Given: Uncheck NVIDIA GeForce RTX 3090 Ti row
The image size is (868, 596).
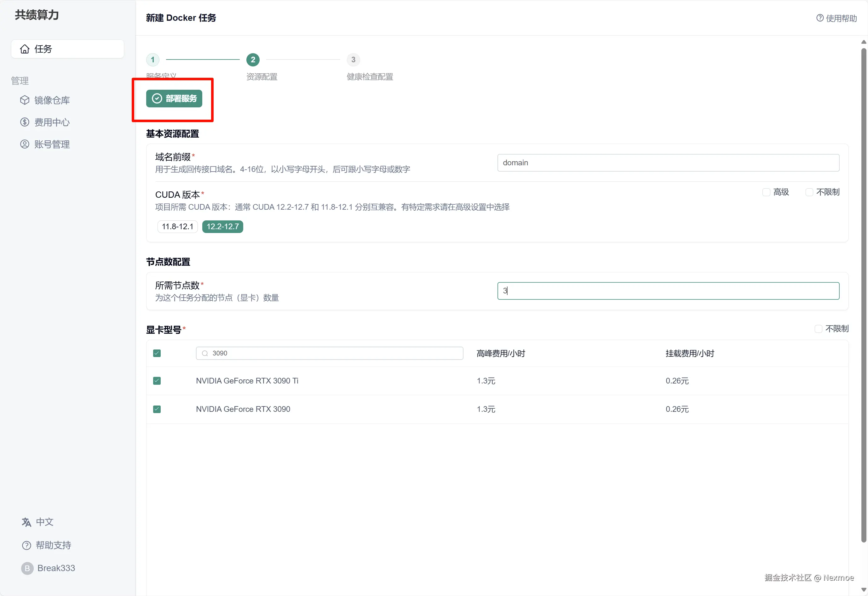Looking at the screenshot, I should tap(157, 381).
